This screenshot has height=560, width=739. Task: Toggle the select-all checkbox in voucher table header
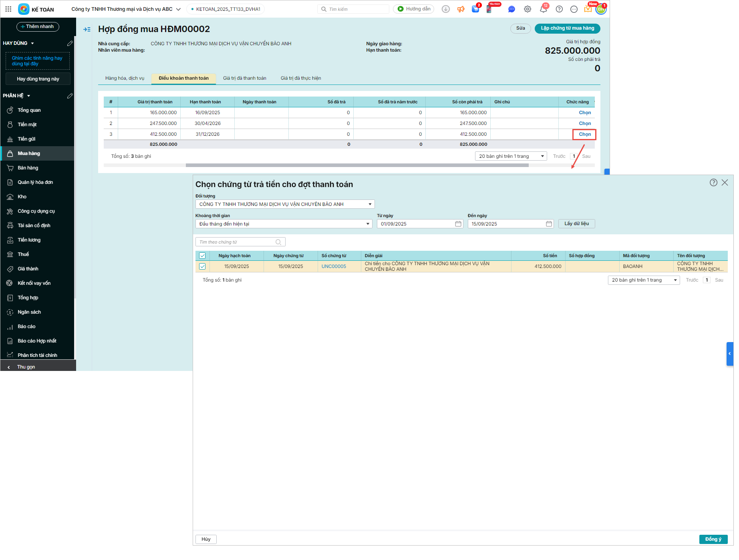[x=202, y=256]
